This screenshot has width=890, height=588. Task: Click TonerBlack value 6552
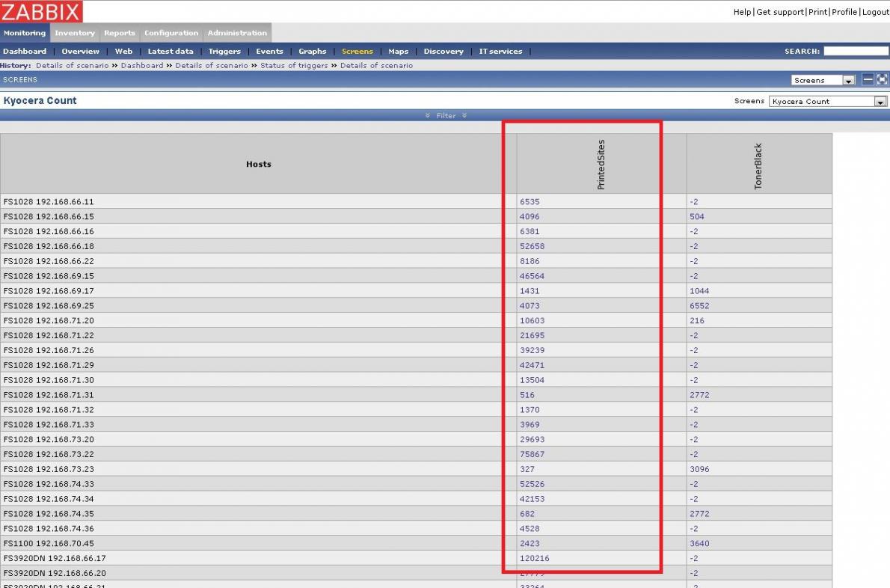pos(699,306)
